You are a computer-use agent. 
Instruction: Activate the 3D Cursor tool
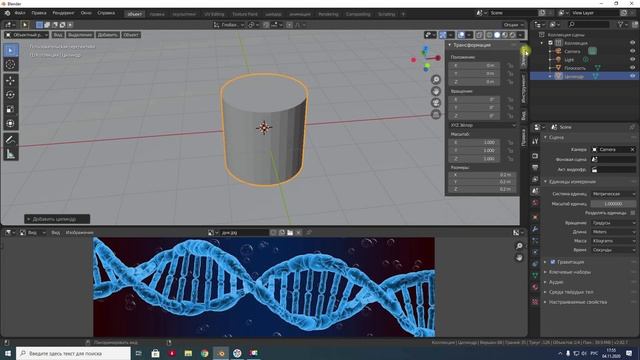tap(11, 64)
